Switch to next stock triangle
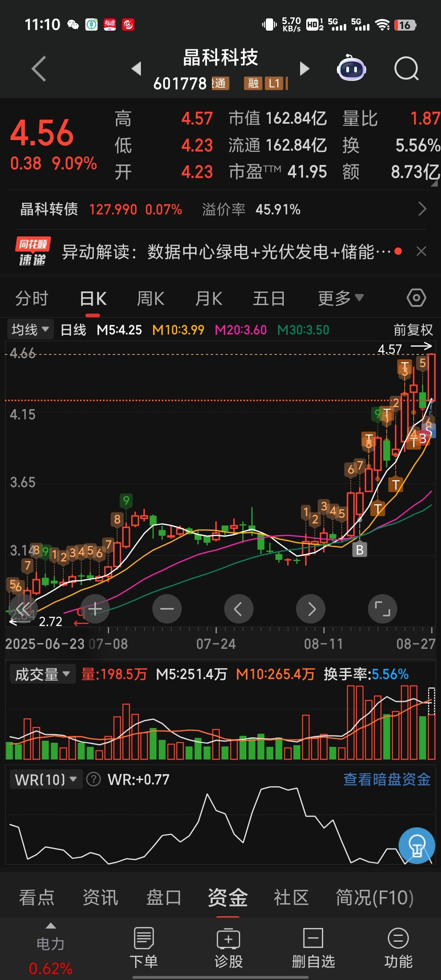441x980 pixels. click(x=305, y=68)
